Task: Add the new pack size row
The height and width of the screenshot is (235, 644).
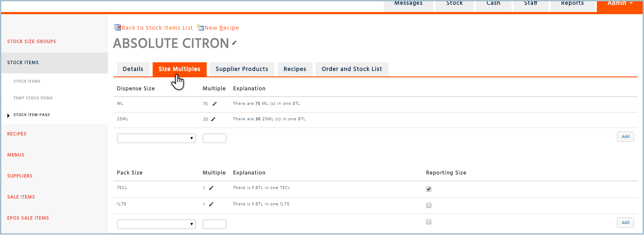Action: [626, 223]
